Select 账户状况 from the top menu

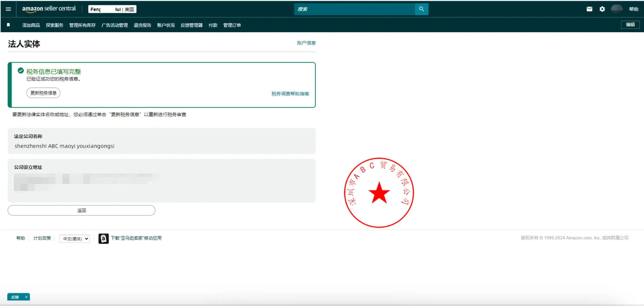tap(166, 25)
